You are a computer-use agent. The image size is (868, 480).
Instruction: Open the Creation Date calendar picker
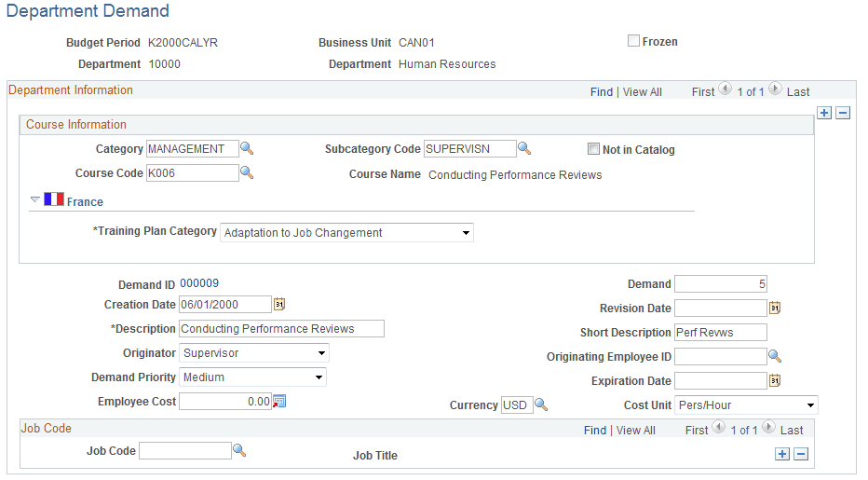(278, 304)
